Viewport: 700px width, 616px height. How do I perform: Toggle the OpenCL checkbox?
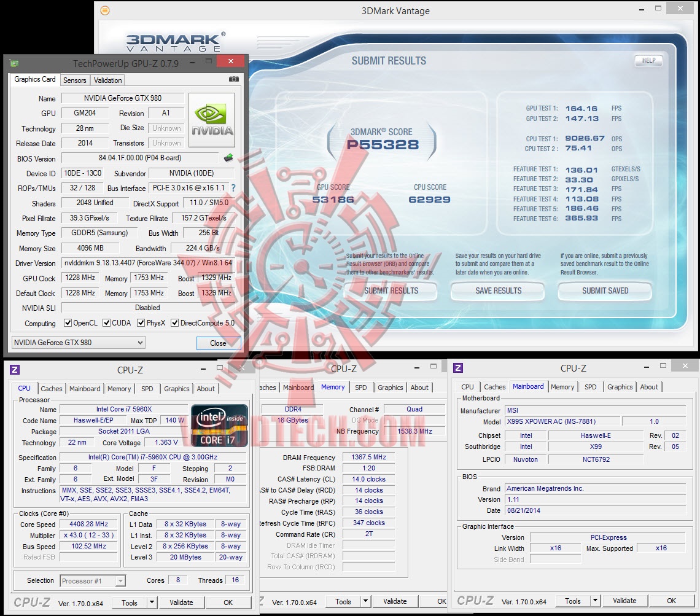[68, 322]
